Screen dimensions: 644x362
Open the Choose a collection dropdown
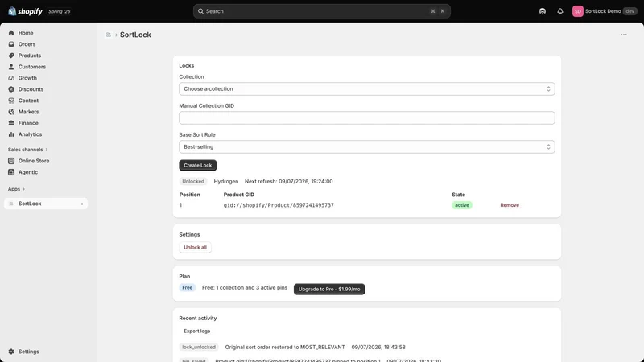click(x=367, y=89)
